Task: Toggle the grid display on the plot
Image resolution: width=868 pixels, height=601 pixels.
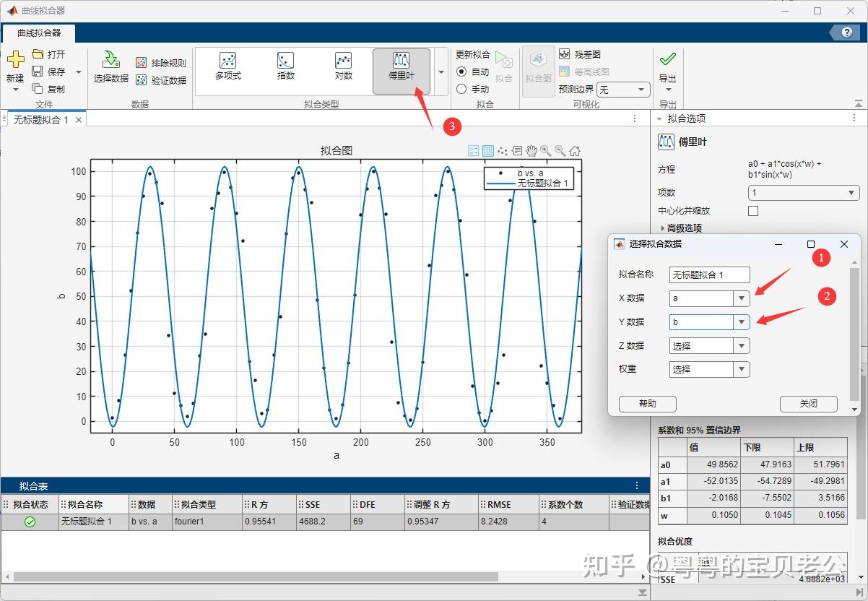Action: (487, 150)
